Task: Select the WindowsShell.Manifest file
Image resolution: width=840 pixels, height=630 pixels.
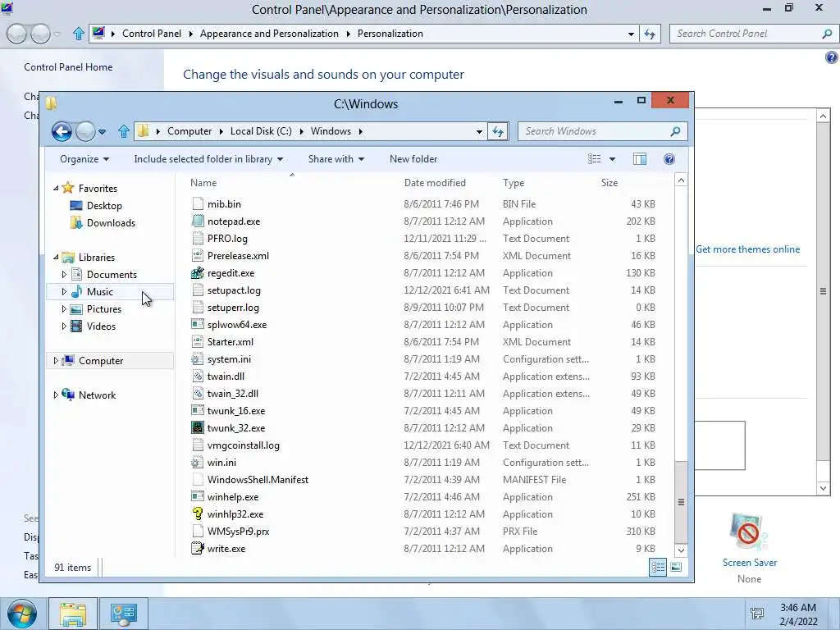Action: (258, 479)
